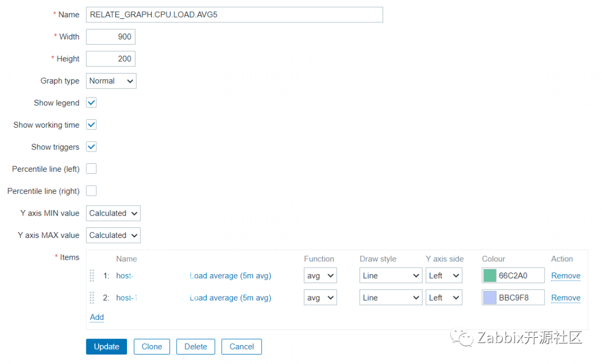Remove item 1 from the graph
Viewport: 602px width, 364px height.
pos(566,276)
